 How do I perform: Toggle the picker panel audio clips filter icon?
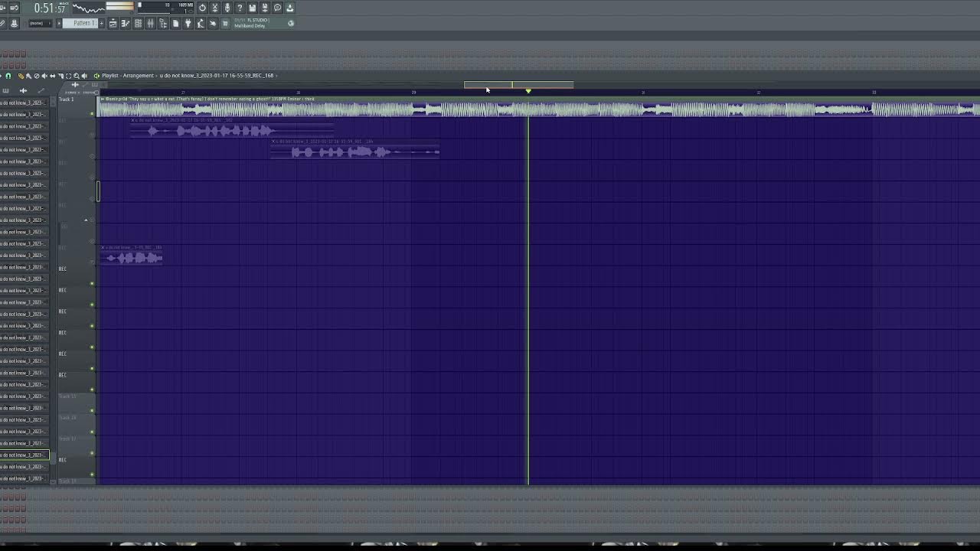[x=23, y=90]
